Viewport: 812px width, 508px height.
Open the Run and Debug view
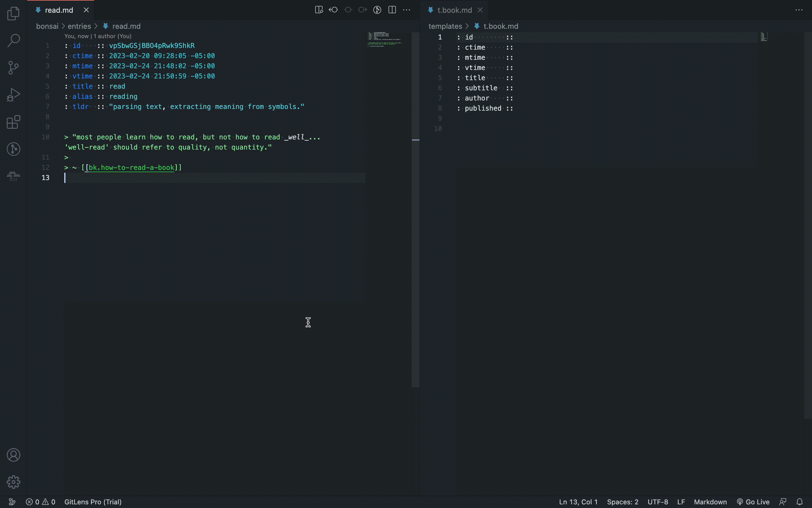[x=14, y=95]
